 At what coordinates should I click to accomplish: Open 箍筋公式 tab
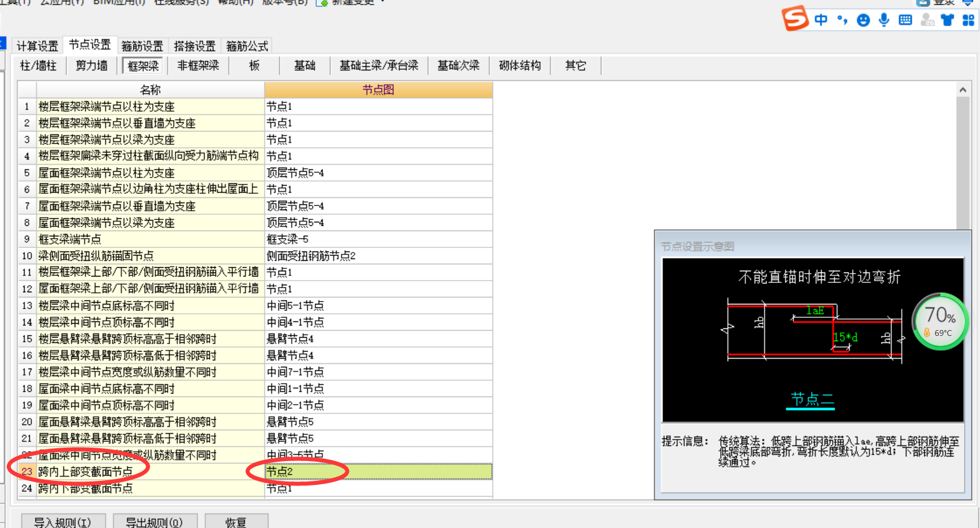[x=247, y=46]
